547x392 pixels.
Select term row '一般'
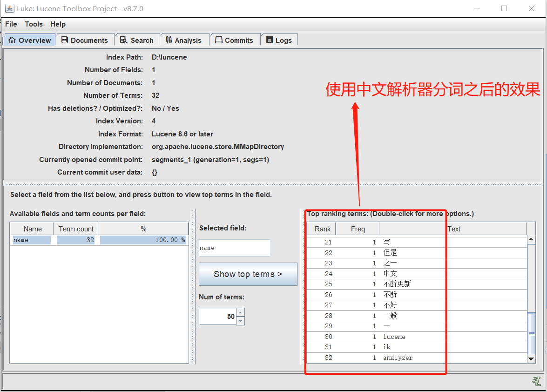coord(417,316)
